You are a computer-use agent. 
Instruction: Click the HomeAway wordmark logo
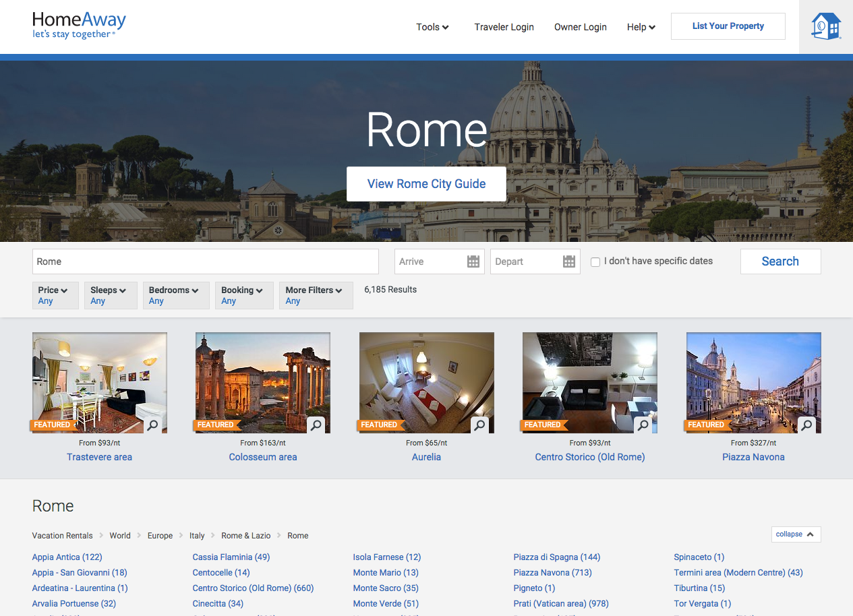pyautogui.click(x=79, y=25)
